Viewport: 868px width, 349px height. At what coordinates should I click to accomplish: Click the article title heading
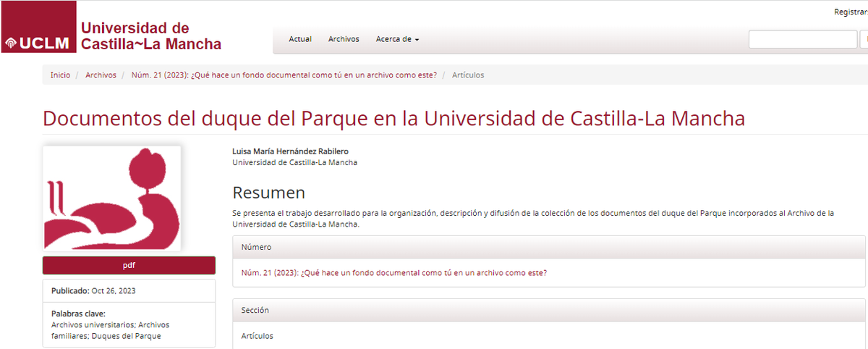393,118
